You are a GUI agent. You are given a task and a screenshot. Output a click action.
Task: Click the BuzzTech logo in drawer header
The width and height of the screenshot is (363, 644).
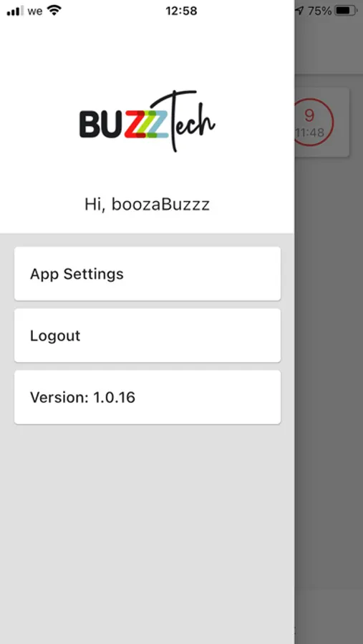[147, 121]
